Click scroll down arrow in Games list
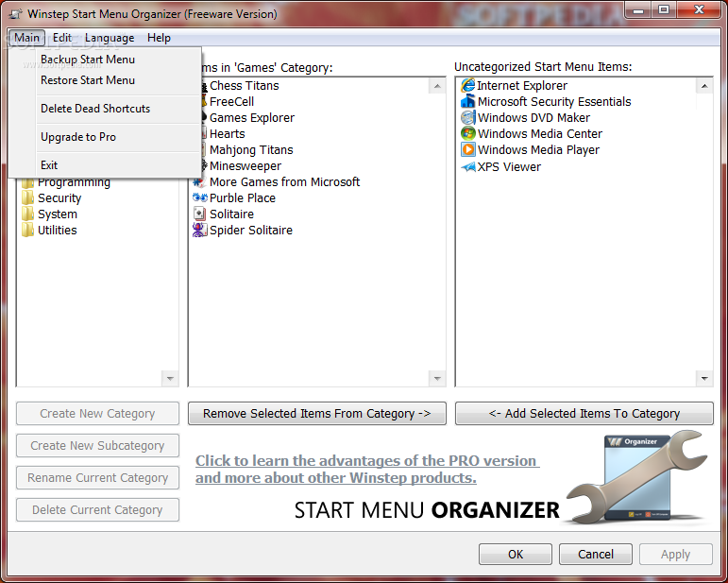The width and height of the screenshot is (728, 583). [437, 378]
